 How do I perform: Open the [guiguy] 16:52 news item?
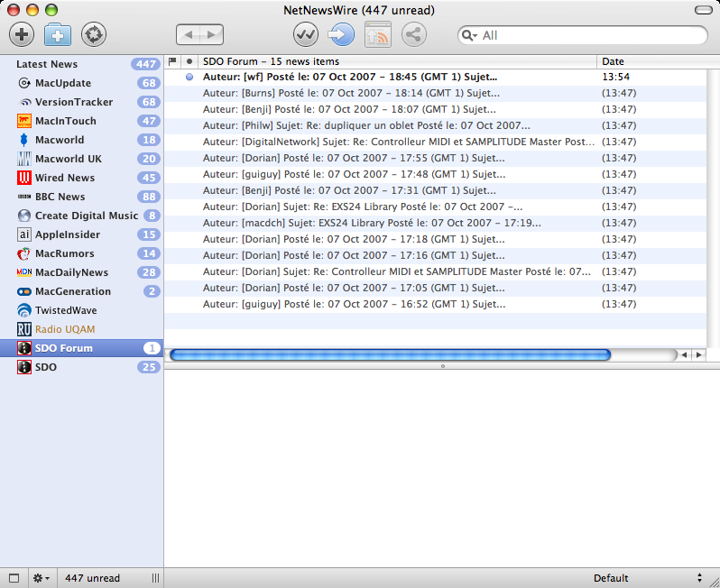pyautogui.click(x=435, y=304)
